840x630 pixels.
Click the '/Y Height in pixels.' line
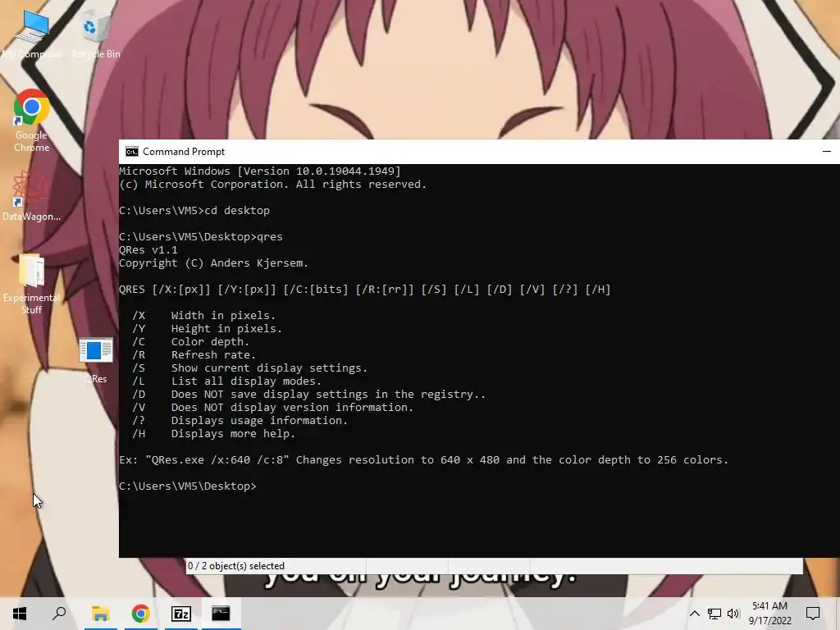[207, 328]
